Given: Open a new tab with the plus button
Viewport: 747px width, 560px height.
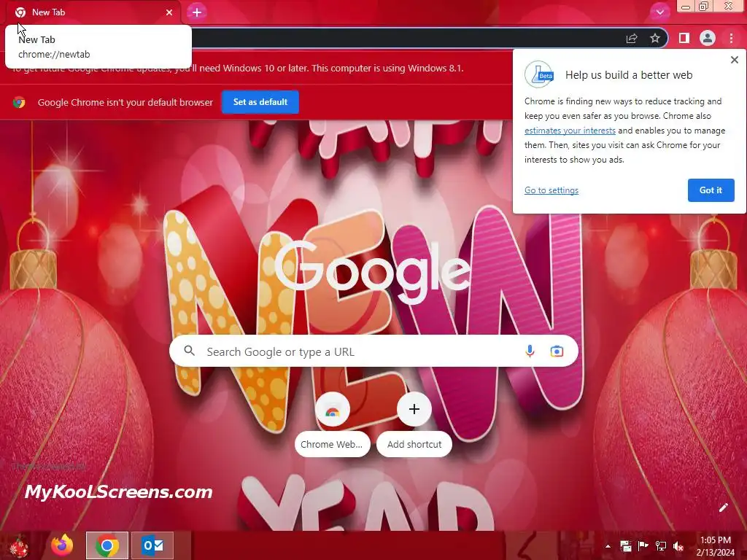Looking at the screenshot, I should (197, 12).
